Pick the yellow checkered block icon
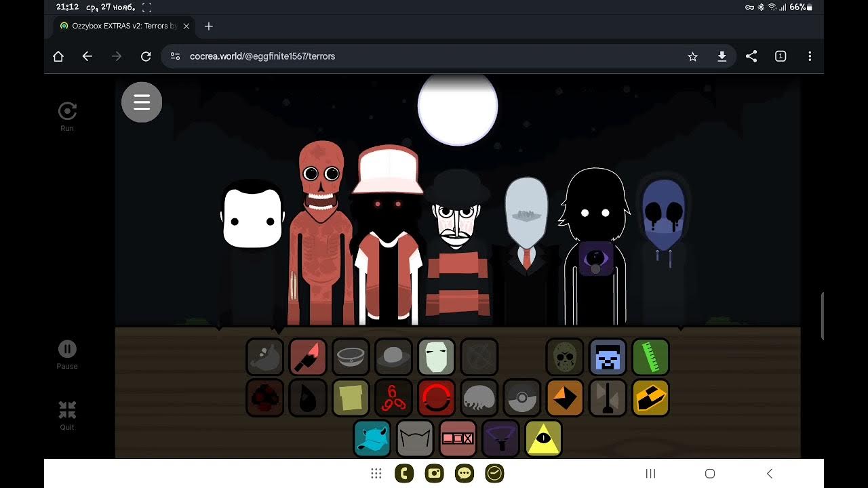 point(651,398)
